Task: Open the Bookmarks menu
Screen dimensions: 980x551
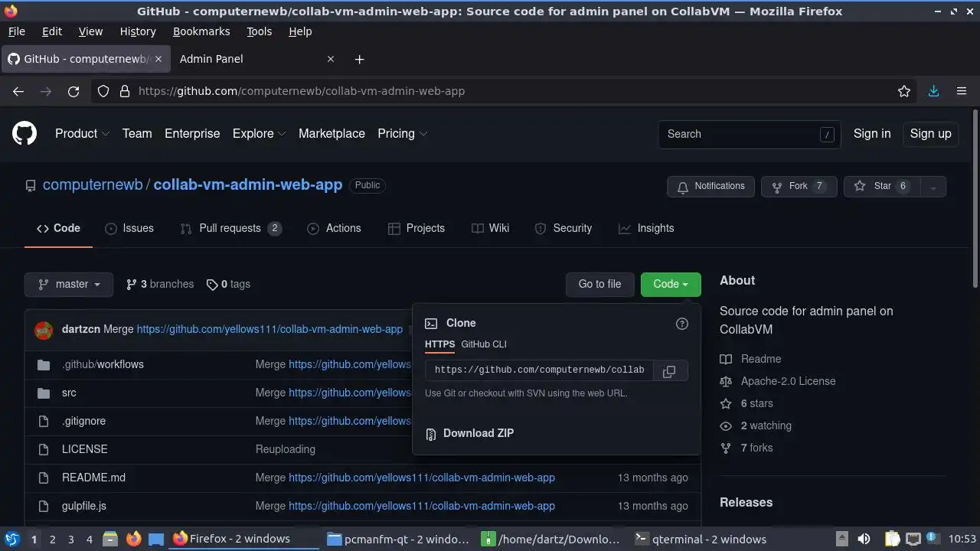Action: [201, 31]
